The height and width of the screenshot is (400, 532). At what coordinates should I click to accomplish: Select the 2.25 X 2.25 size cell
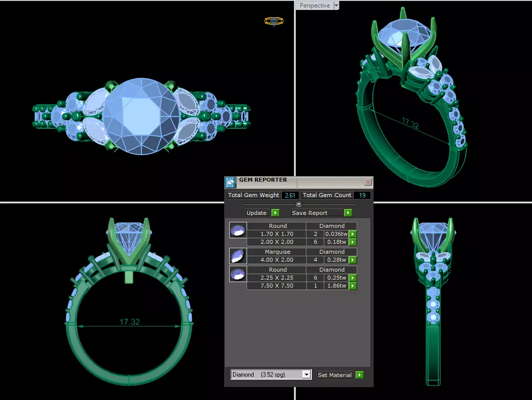coord(277,278)
